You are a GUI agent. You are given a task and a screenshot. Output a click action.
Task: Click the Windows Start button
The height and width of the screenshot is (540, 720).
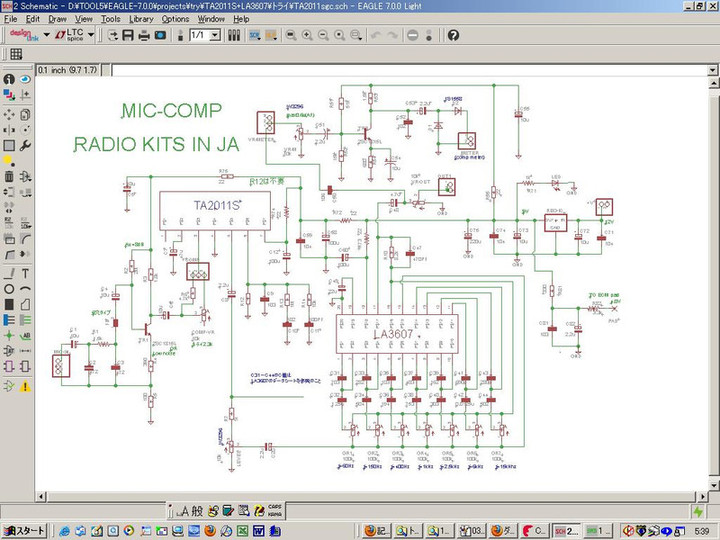pos(24,530)
